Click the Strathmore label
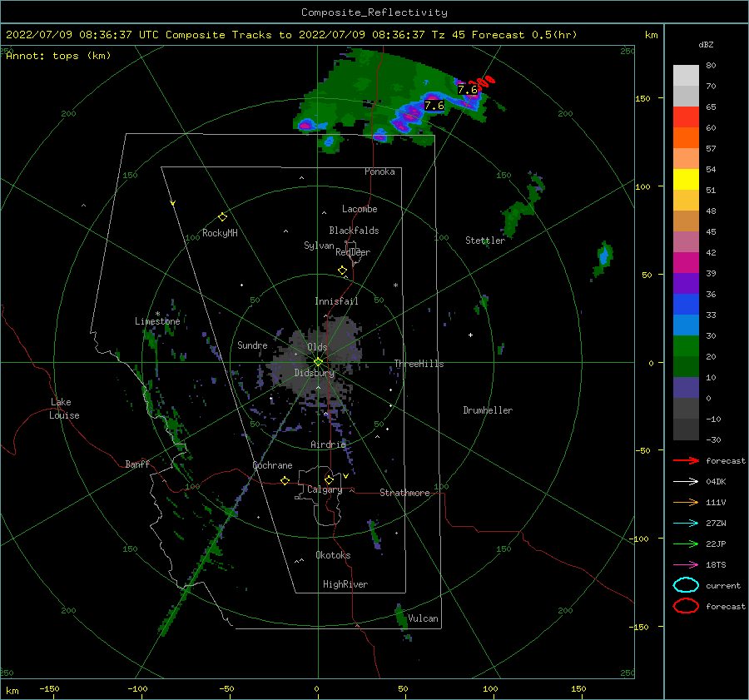The height and width of the screenshot is (700, 749). tap(404, 493)
